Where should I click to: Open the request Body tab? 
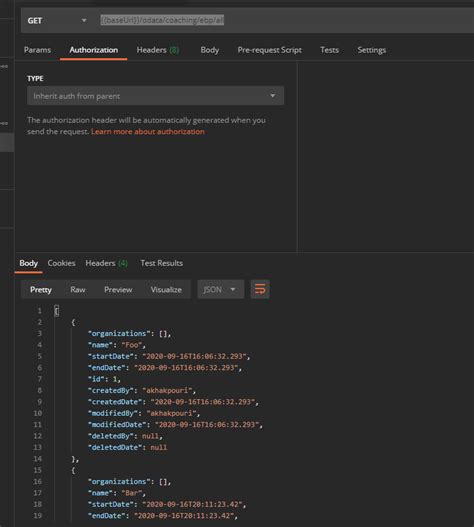click(210, 50)
